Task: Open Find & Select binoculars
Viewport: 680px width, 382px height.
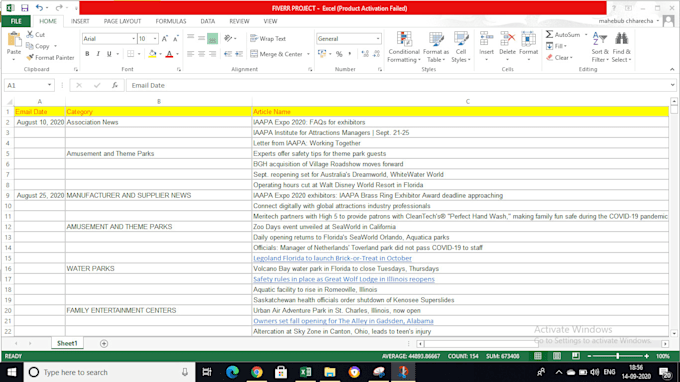Action: (x=621, y=47)
